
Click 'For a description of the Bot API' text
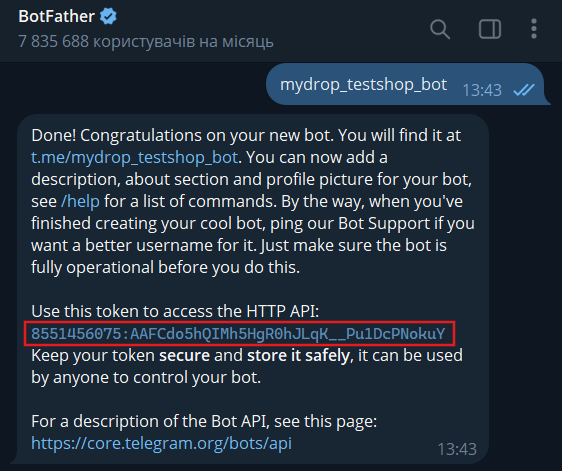tap(204, 421)
